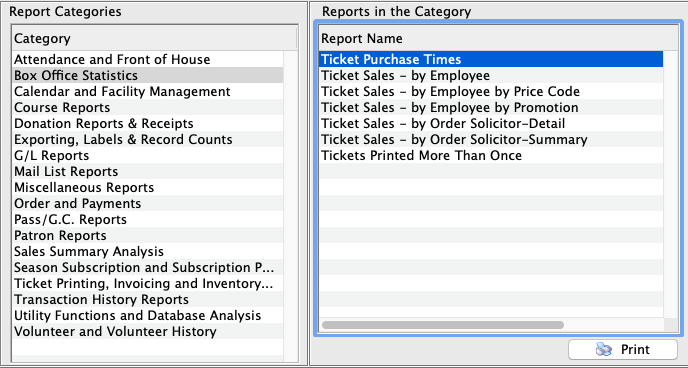
Task: Select Ticket Sales by Order Solicitor-Detail
Action: [x=491, y=123]
